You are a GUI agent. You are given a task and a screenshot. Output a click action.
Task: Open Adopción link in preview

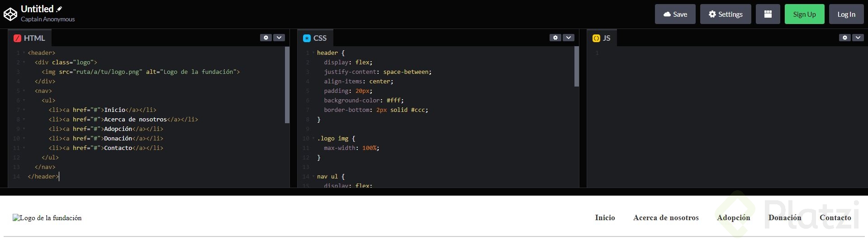[x=733, y=218]
